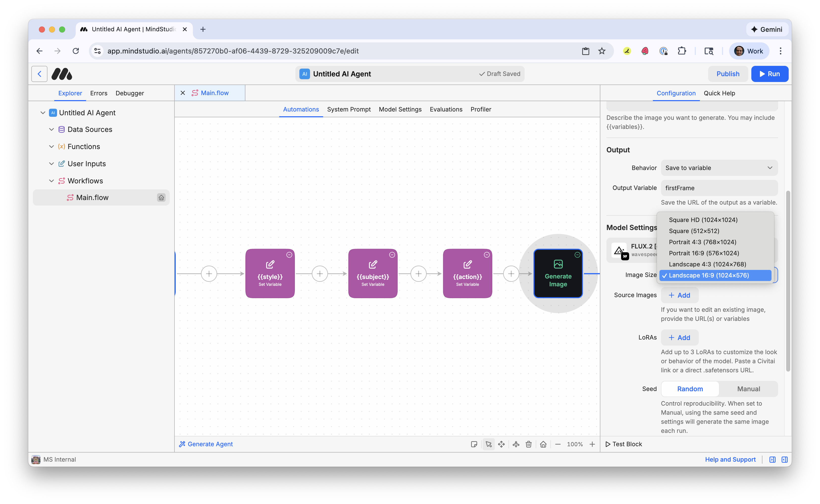The image size is (820, 504).
Task: Open the Debugger tab
Action: tap(130, 93)
